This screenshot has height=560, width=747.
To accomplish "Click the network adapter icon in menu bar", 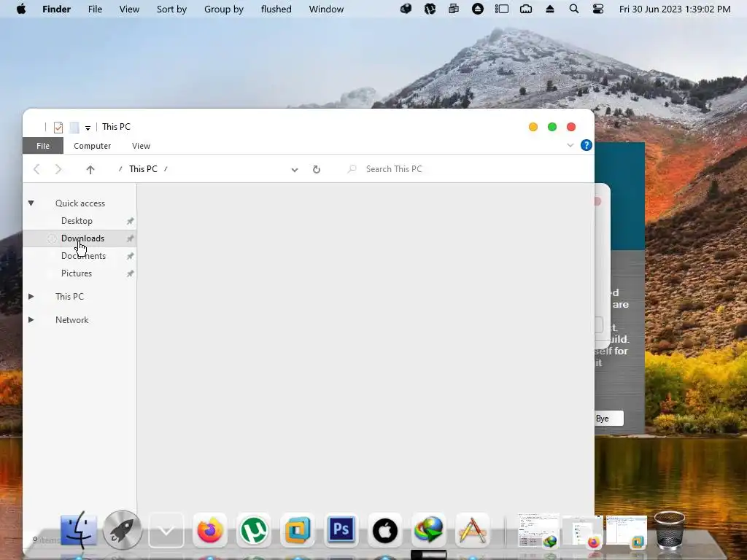I will pos(526,9).
